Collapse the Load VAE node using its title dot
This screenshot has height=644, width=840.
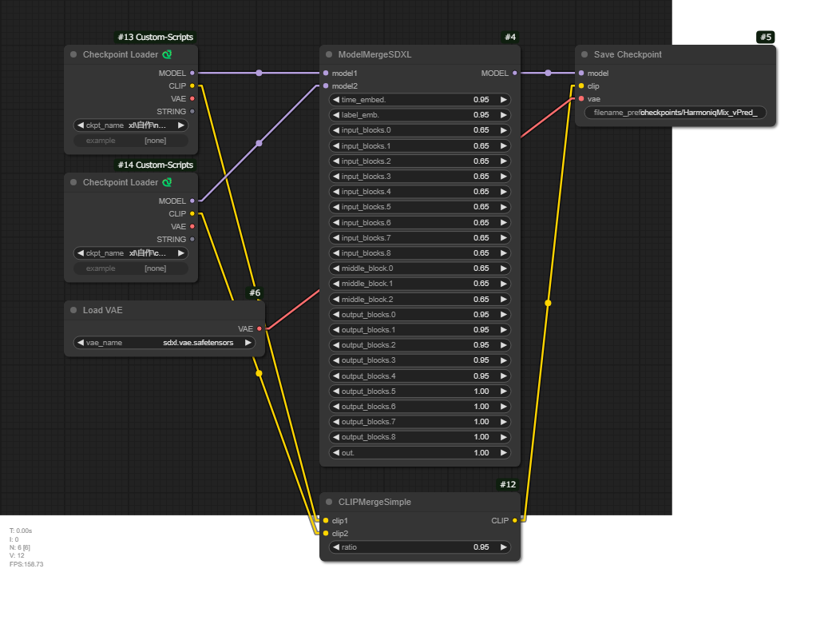coord(73,310)
